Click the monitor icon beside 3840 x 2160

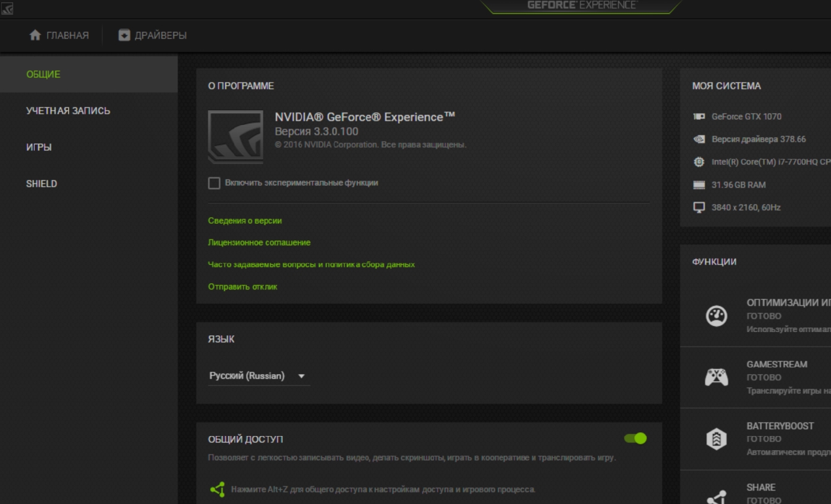pos(699,207)
